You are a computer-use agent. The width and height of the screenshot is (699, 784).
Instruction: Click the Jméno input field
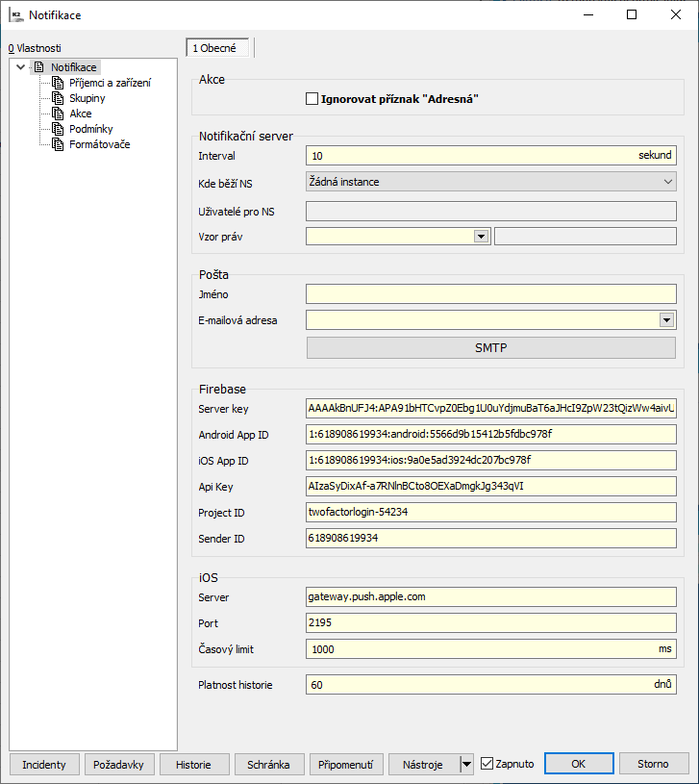(491, 294)
